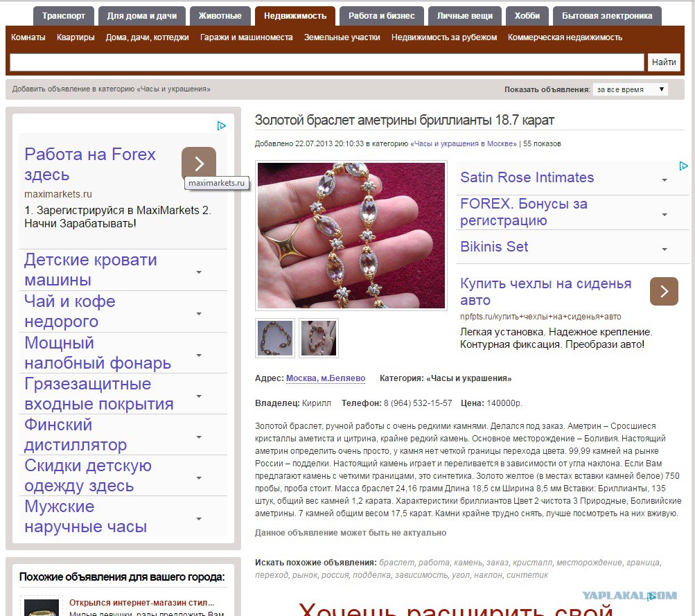
Task: Expand the Чай и кофе недорого ad
Action: [199, 314]
